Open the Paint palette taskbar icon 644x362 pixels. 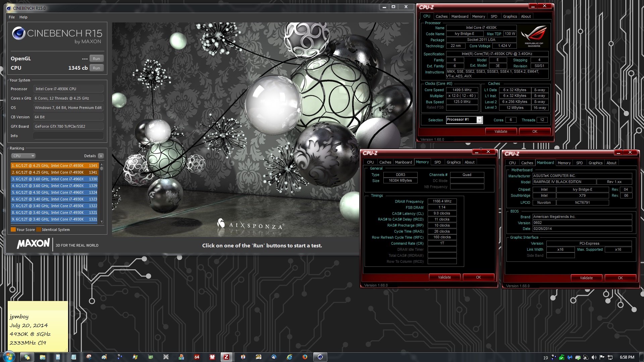click(104, 357)
